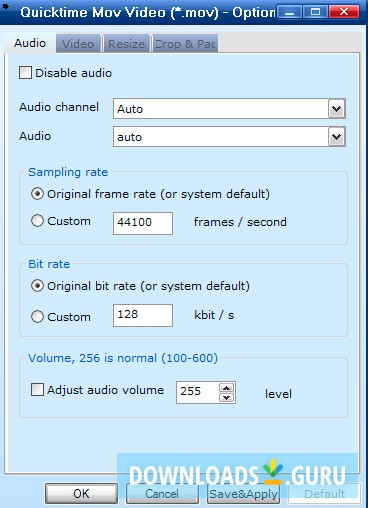This screenshot has width=368, height=508.
Task: Select Custom bit rate radio button
Action: pyautogui.click(x=37, y=316)
